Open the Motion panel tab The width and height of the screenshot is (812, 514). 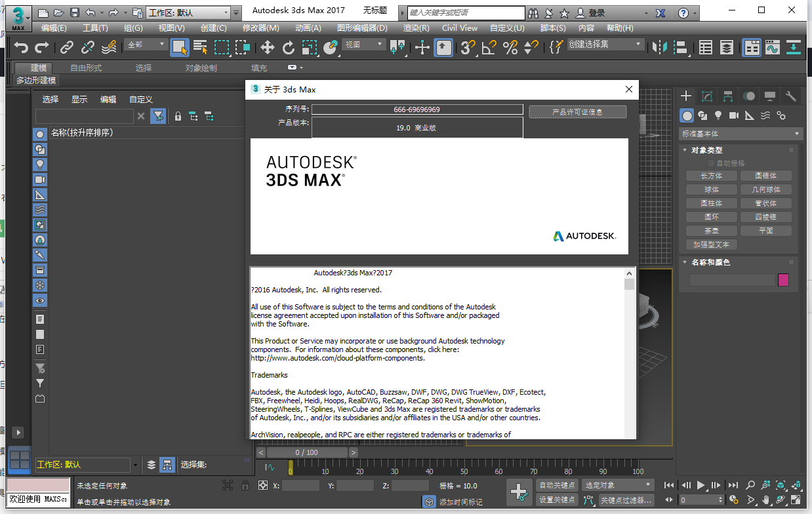[x=749, y=96]
